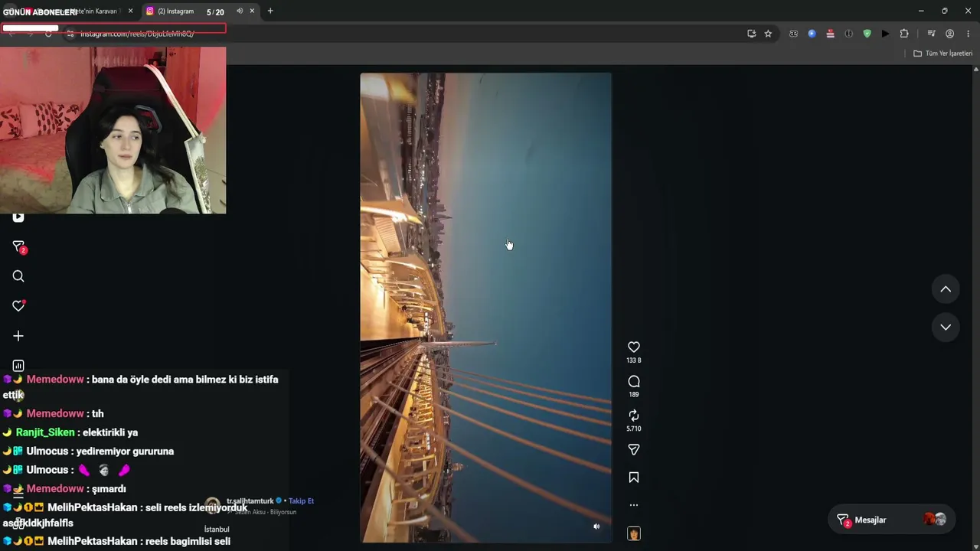Close the Karavan tab
Viewport: 980px width, 551px height.
click(x=130, y=11)
